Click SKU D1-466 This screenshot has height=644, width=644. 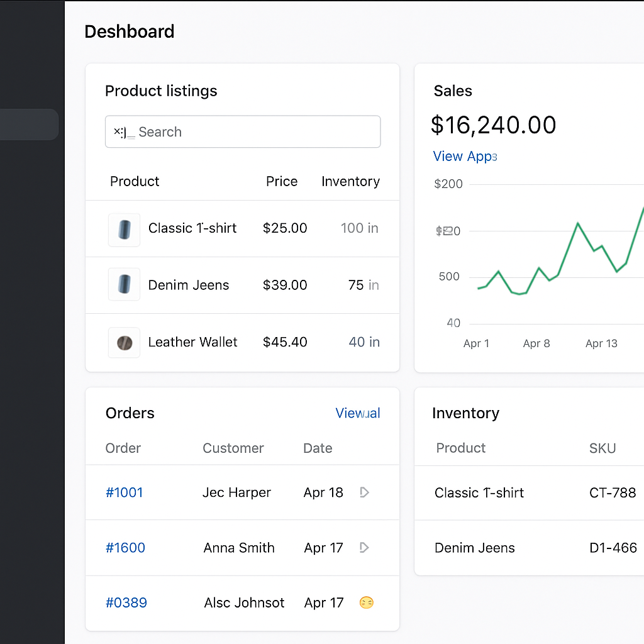[x=613, y=548]
